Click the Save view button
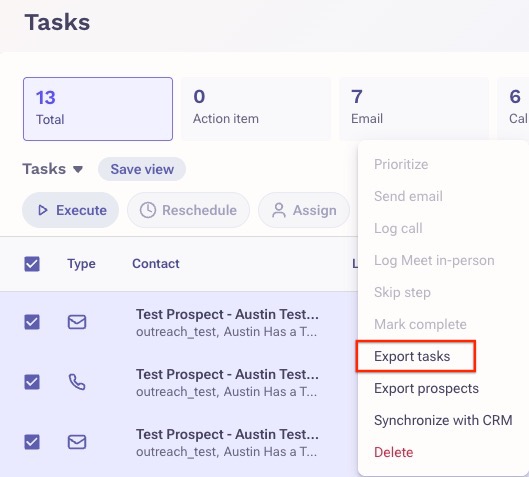529x477 pixels. (x=142, y=169)
